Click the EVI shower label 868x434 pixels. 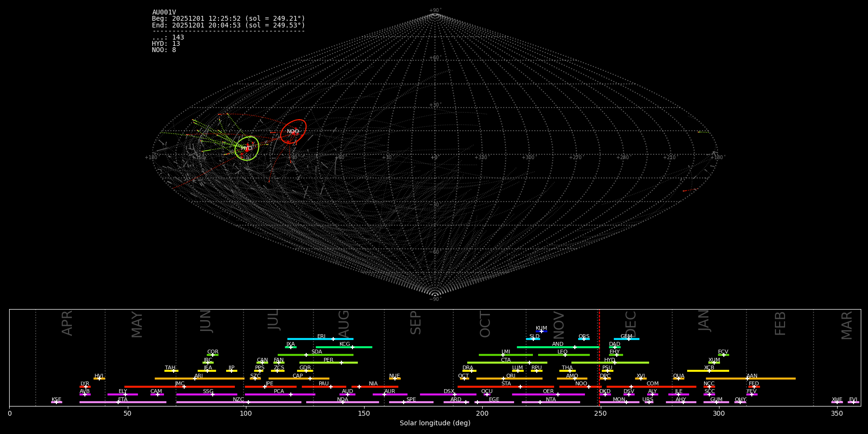point(853,400)
